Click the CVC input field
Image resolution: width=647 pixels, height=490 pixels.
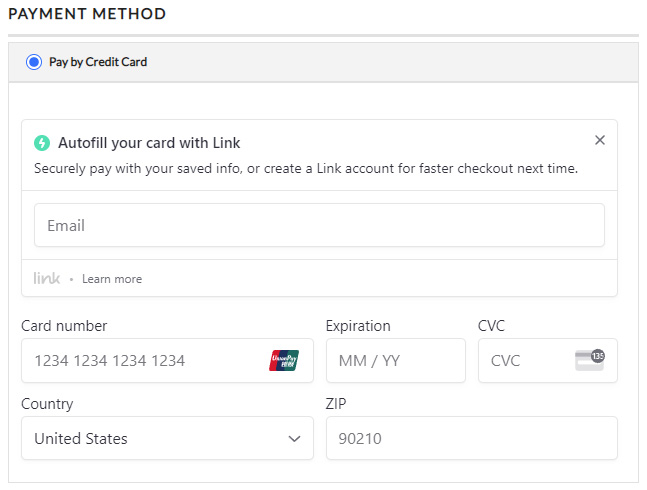(525, 360)
